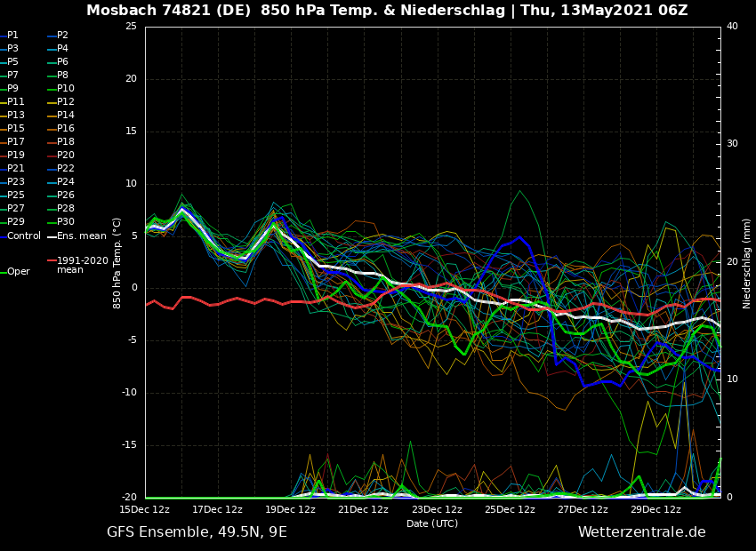The height and width of the screenshot is (551, 756).
Task: Click the 15Dec 12z date tick label
Action: coord(145,510)
